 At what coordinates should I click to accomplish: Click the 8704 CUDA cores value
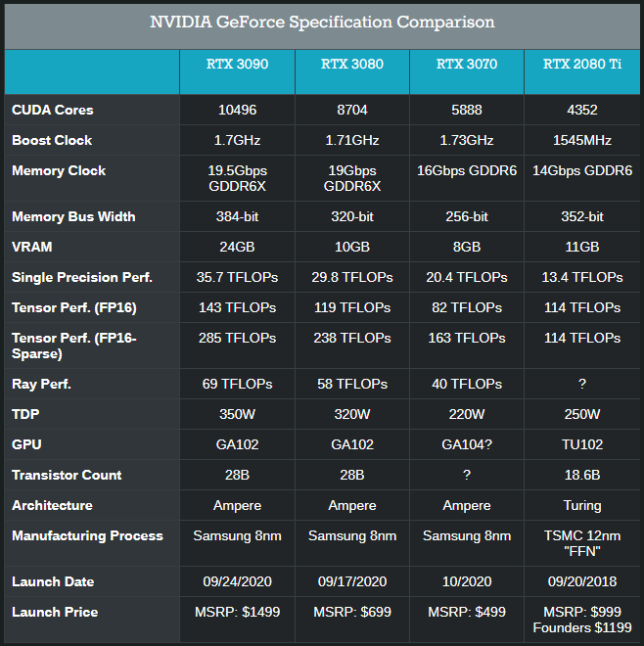[x=352, y=110]
